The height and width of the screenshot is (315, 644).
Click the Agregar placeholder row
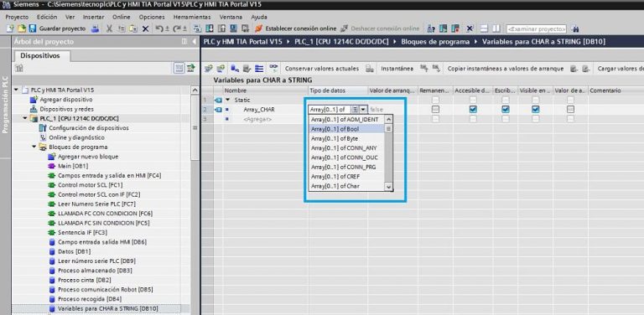[x=257, y=119]
